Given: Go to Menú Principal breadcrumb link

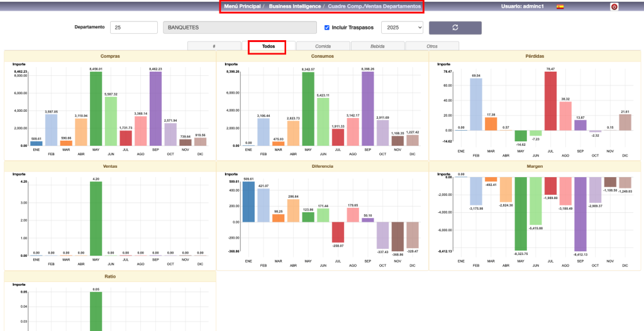Looking at the screenshot, I should coord(242,6).
